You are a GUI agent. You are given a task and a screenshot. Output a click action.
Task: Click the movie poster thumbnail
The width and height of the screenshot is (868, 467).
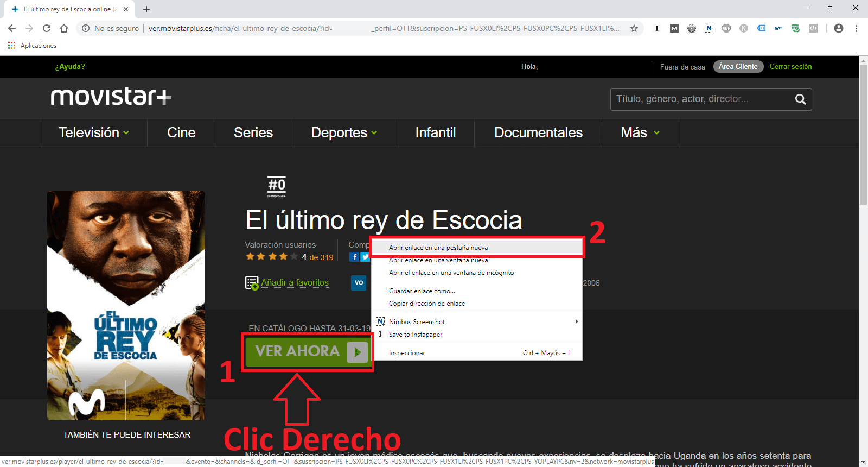point(126,306)
